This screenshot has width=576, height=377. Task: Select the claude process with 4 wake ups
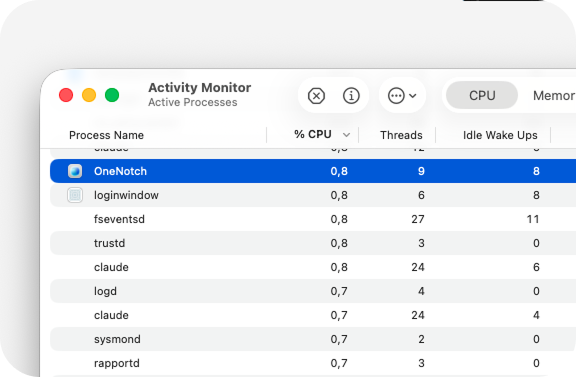click(x=313, y=315)
